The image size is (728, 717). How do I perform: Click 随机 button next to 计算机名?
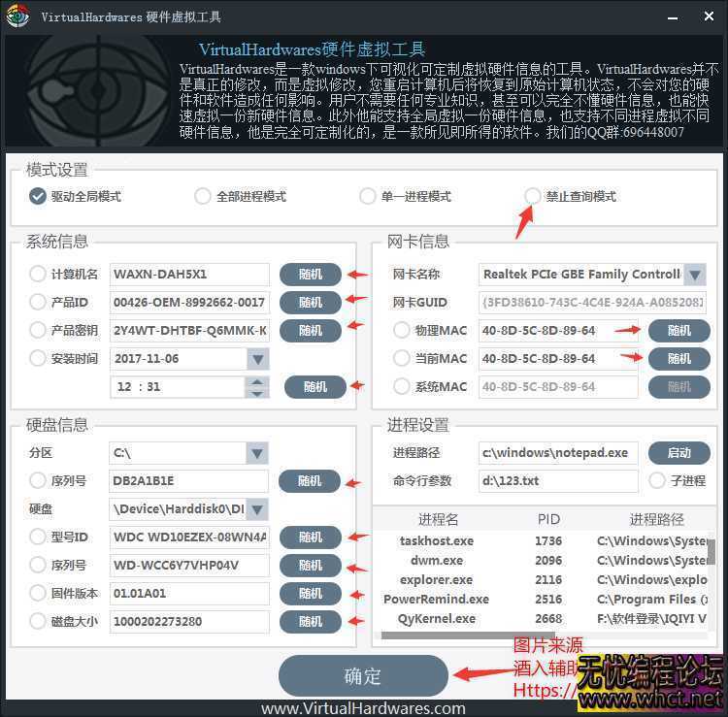point(310,275)
